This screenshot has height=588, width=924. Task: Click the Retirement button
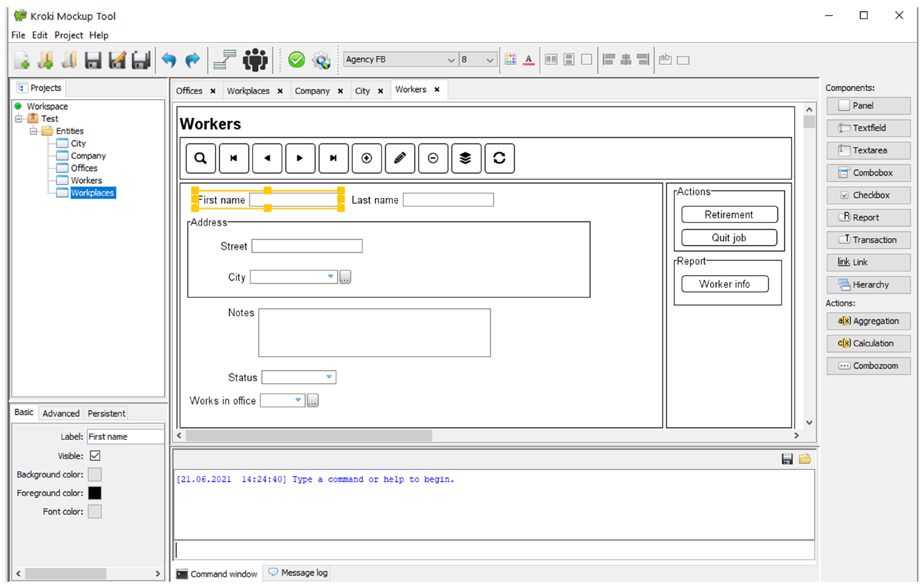(x=729, y=215)
